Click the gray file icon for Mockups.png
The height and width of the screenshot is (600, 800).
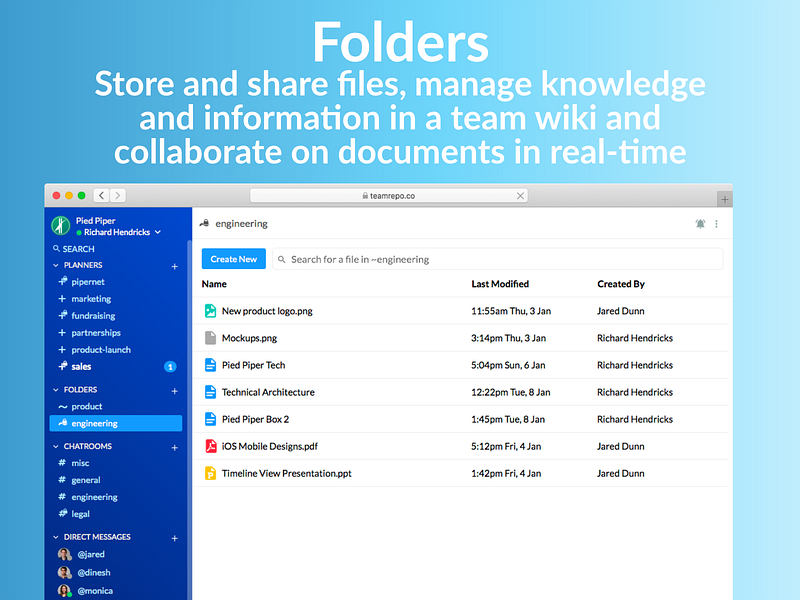(x=210, y=338)
